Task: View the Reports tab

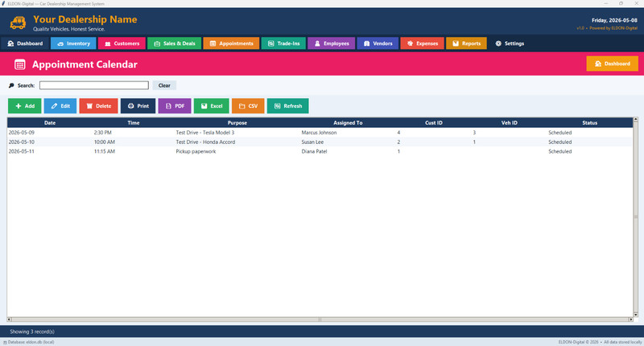Action: point(467,43)
